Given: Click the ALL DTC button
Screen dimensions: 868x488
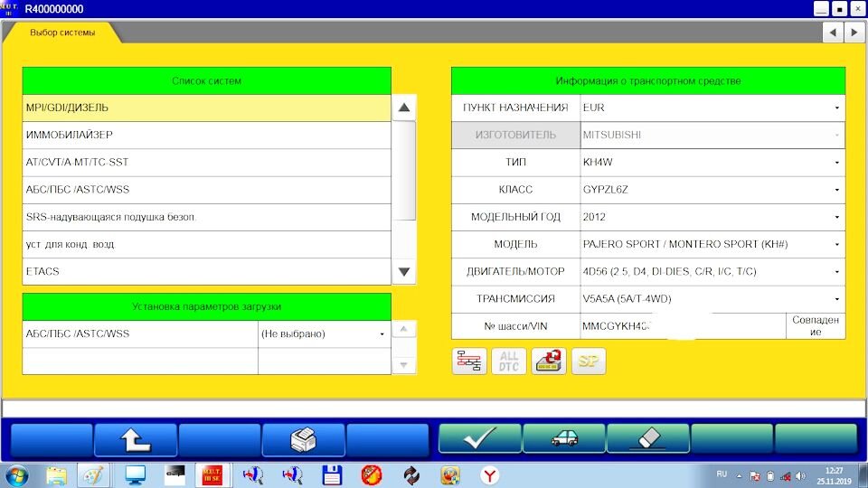Looking at the screenshot, I should [x=508, y=361].
